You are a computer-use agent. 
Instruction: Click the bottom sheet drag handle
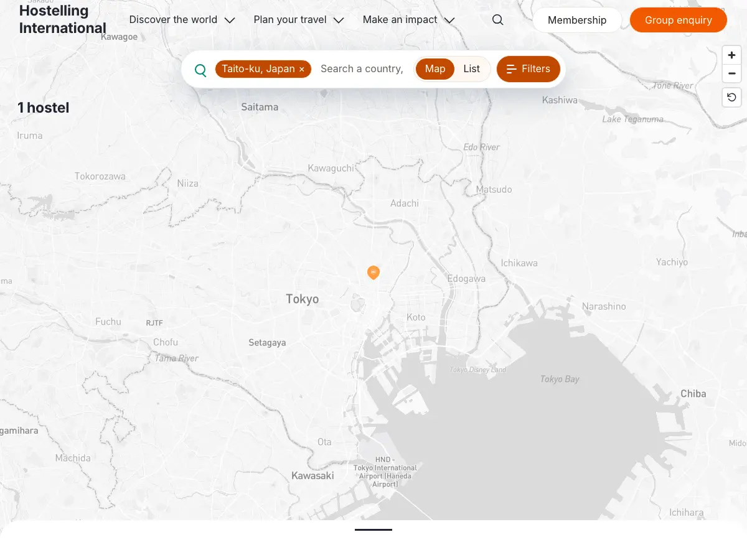click(x=374, y=530)
